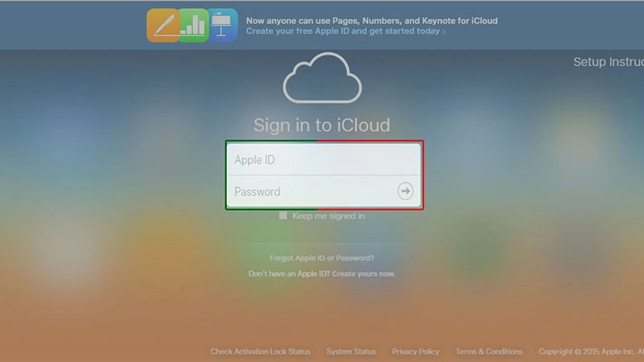Click the Numbers app icon in banner
Screen dimensions: 644x362
pyautogui.click(x=194, y=26)
